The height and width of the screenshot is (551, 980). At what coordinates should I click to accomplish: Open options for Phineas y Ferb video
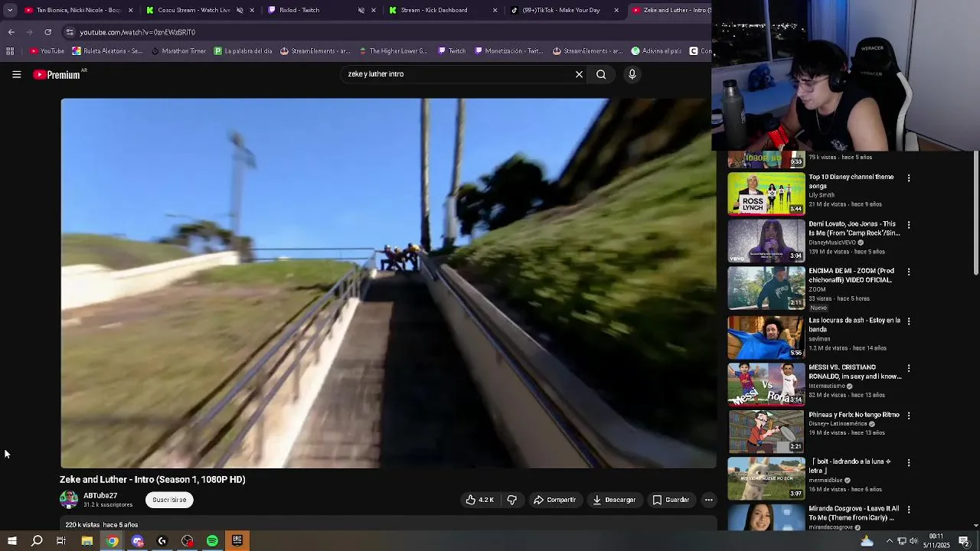click(x=909, y=416)
